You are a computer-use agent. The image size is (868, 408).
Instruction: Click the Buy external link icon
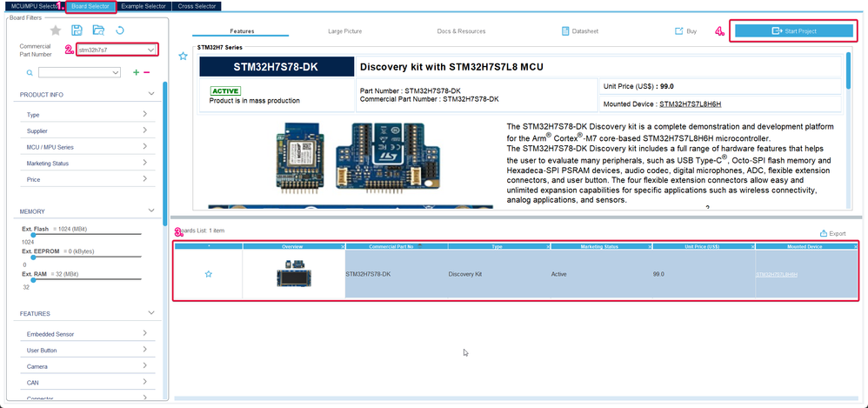click(678, 31)
